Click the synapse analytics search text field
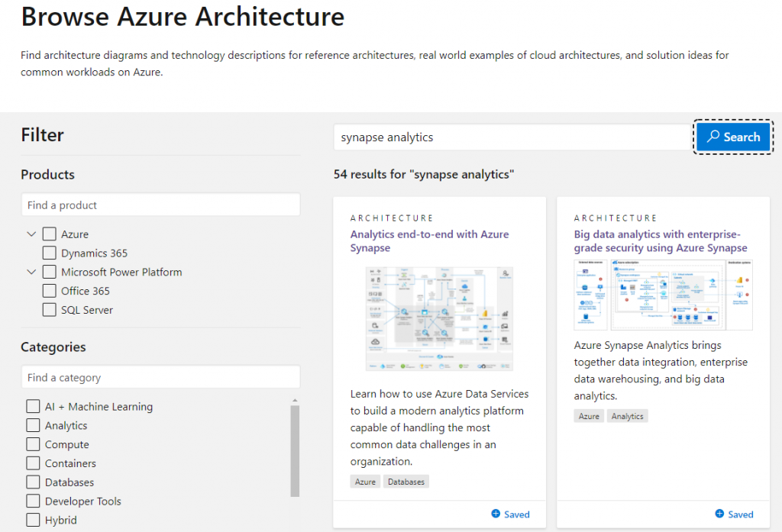782x532 pixels. pyautogui.click(x=512, y=137)
